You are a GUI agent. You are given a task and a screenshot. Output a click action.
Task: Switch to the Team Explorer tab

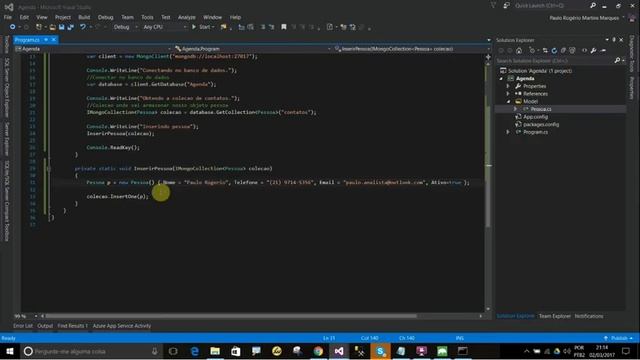[555, 316]
